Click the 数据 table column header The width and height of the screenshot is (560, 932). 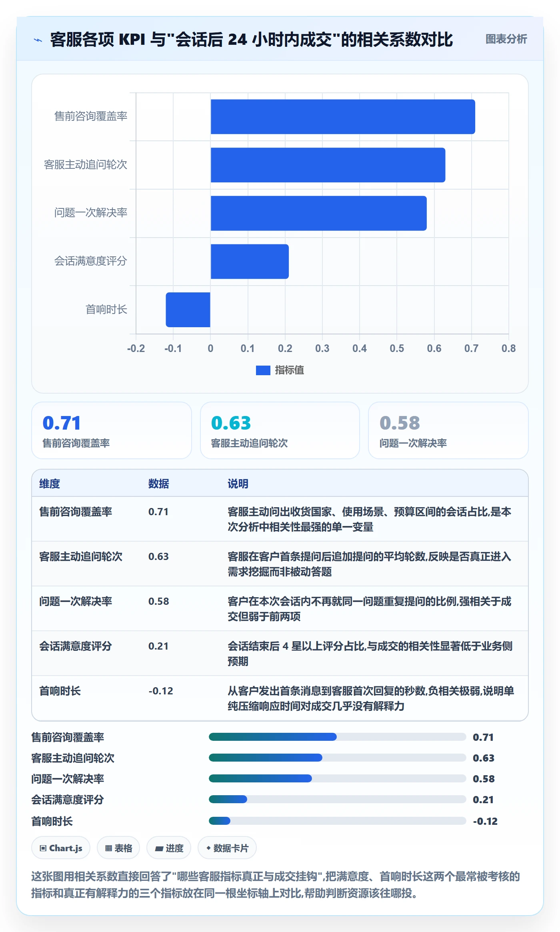click(158, 484)
